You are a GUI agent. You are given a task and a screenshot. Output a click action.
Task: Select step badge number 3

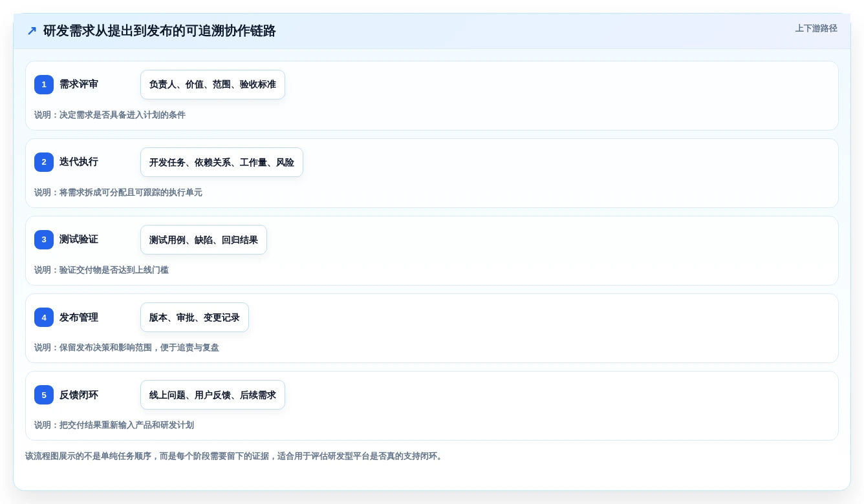point(44,240)
